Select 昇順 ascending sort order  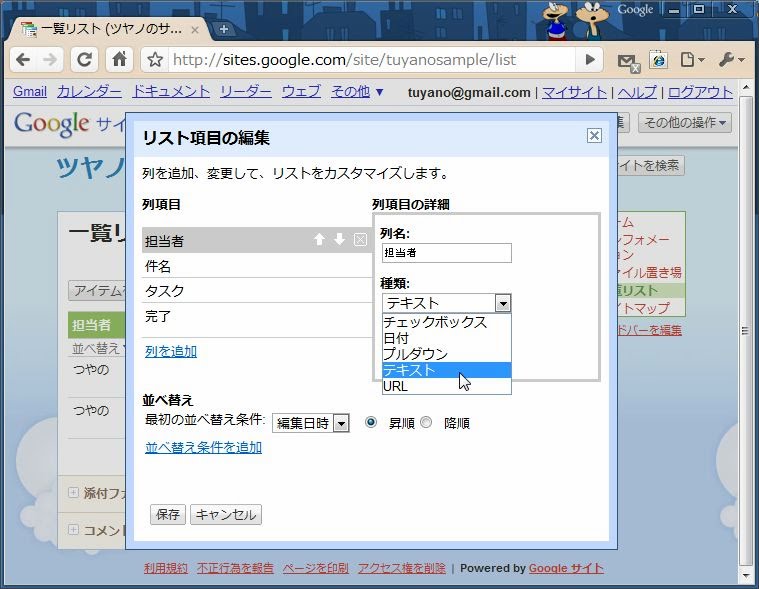pyautogui.click(x=371, y=423)
